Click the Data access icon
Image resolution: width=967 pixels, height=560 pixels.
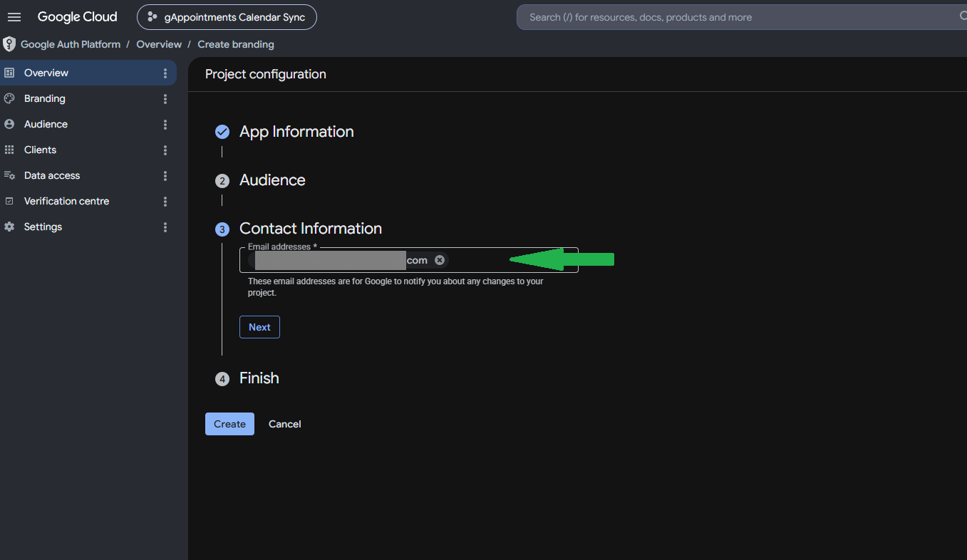9,175
